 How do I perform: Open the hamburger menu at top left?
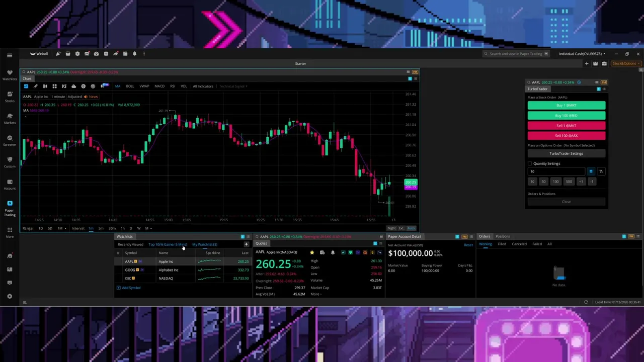point(10,55)
